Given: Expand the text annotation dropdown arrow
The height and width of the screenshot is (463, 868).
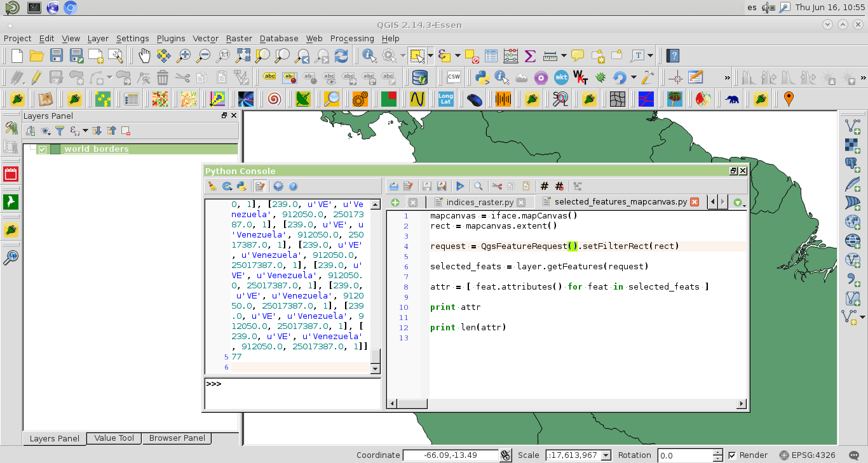Looking at the screenshot, I should pos(651,56).
